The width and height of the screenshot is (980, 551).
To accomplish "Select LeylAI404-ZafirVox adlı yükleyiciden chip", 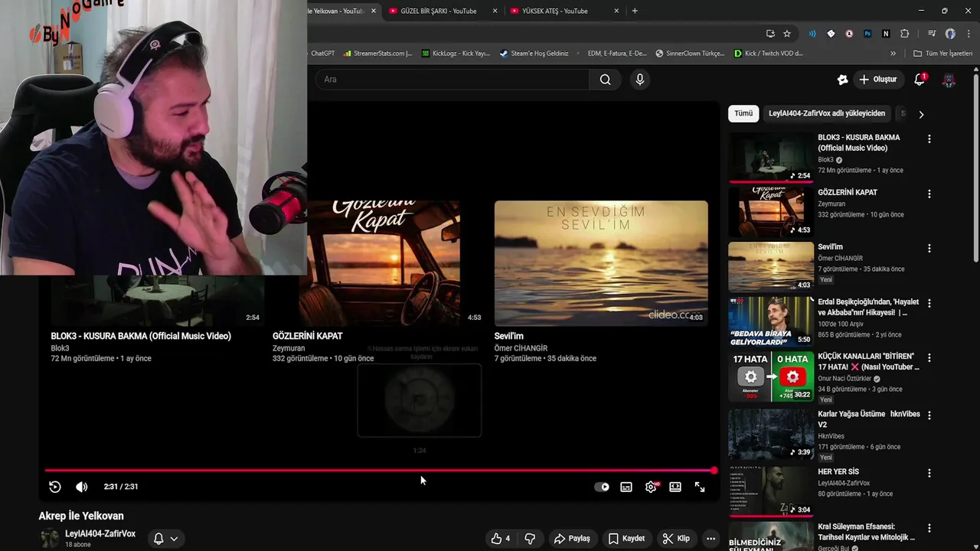I will pyautogui.click(x=827, y=113).
